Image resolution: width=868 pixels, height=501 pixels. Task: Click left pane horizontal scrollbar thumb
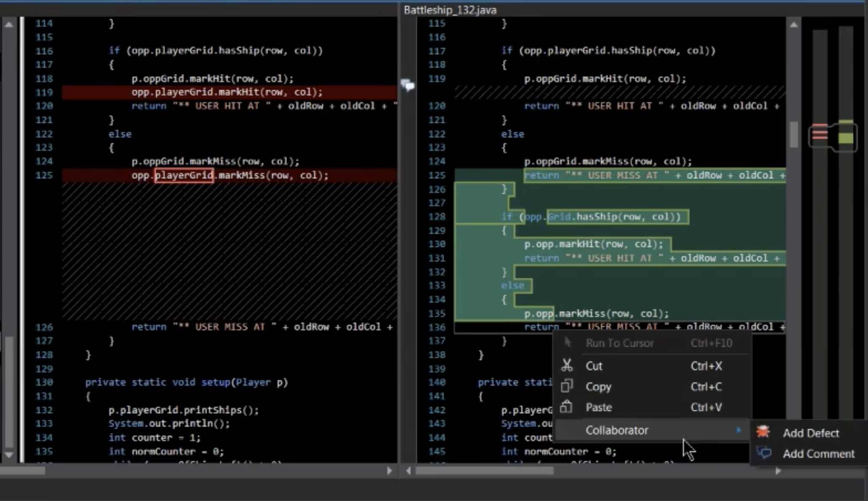pos(23,470)
